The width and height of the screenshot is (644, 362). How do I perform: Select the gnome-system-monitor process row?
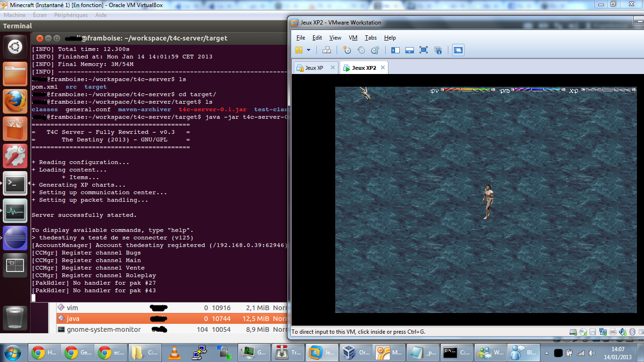click(172, 329)
